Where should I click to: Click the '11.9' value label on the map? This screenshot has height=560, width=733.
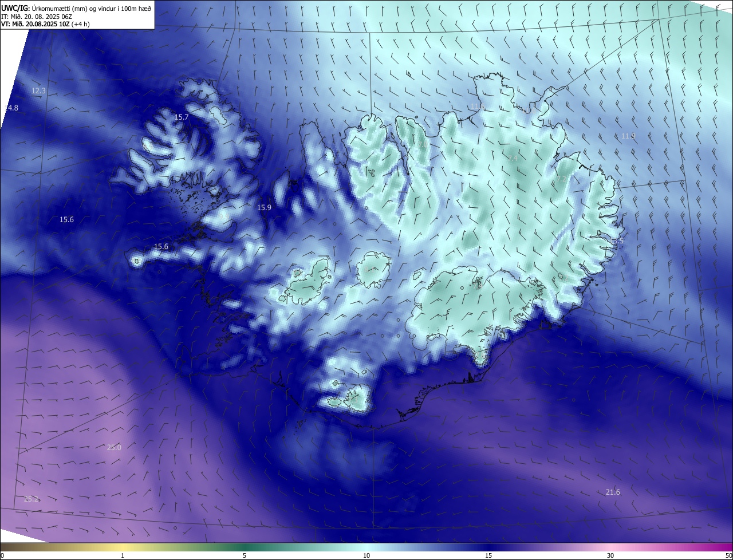[628, 136]
